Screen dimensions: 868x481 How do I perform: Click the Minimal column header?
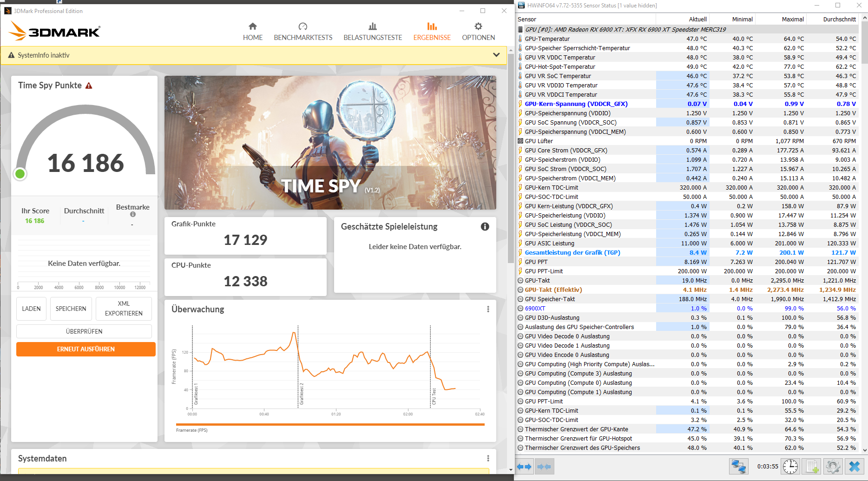tap(732, 19)
